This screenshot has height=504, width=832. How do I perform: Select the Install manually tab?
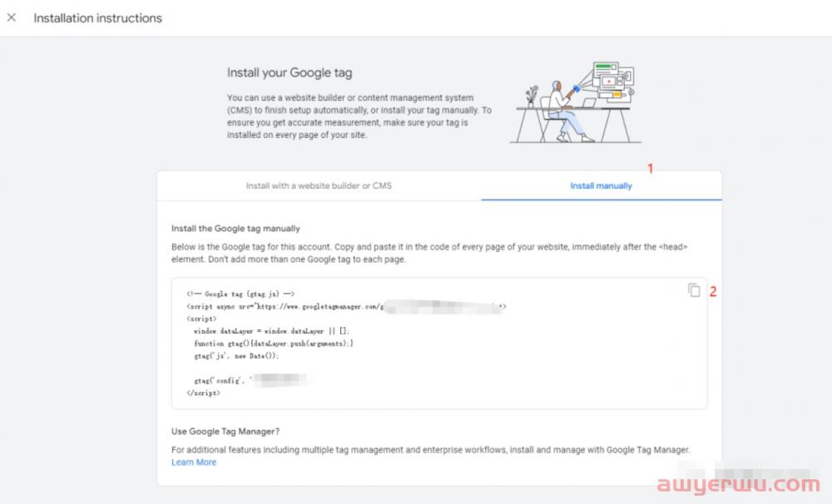601,186
